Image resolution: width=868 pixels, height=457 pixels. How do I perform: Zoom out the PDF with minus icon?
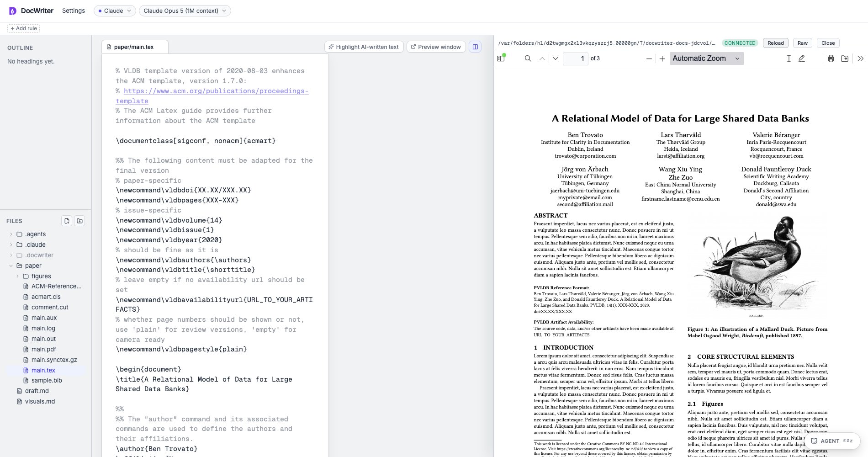649,58
